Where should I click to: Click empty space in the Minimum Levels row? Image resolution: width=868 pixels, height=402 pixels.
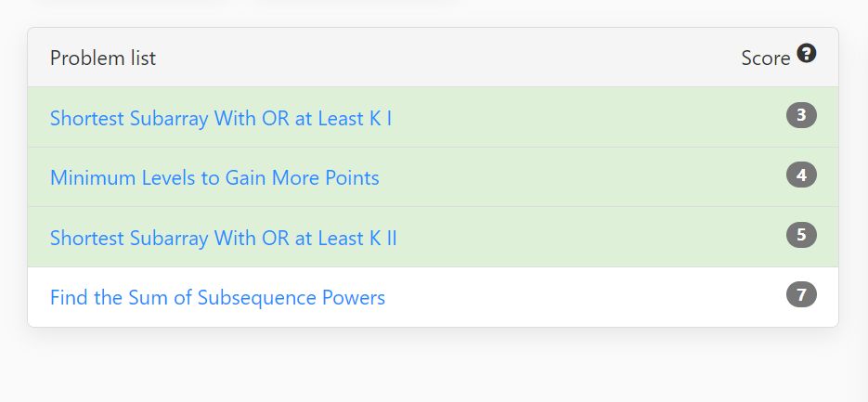click(581, 177)
